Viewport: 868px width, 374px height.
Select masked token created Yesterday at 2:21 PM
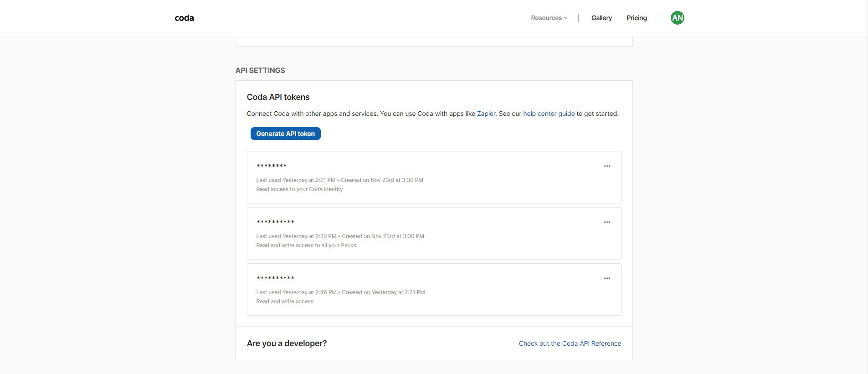tap(275, 278)
